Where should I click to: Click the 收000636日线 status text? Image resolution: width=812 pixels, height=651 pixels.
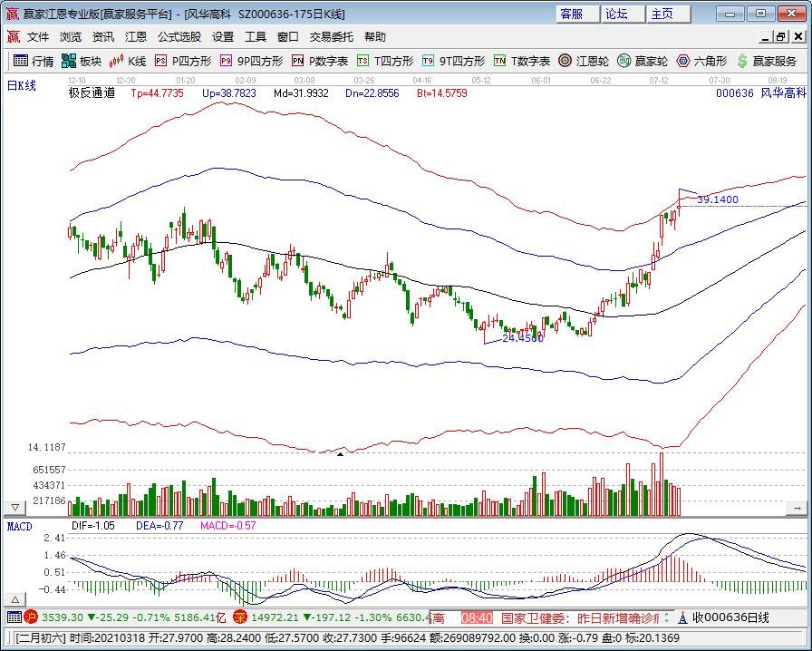[730, 617]
